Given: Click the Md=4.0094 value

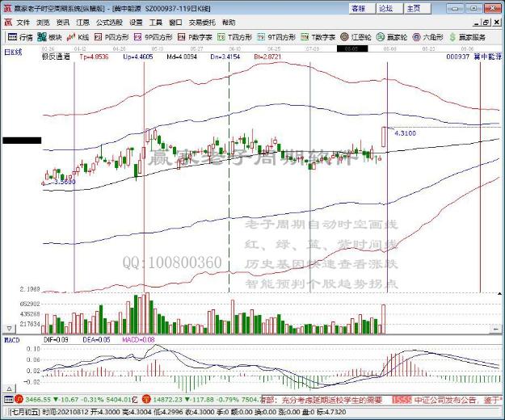Looking at the screenshot, I should pyautogui.click(x=182, y=57).
